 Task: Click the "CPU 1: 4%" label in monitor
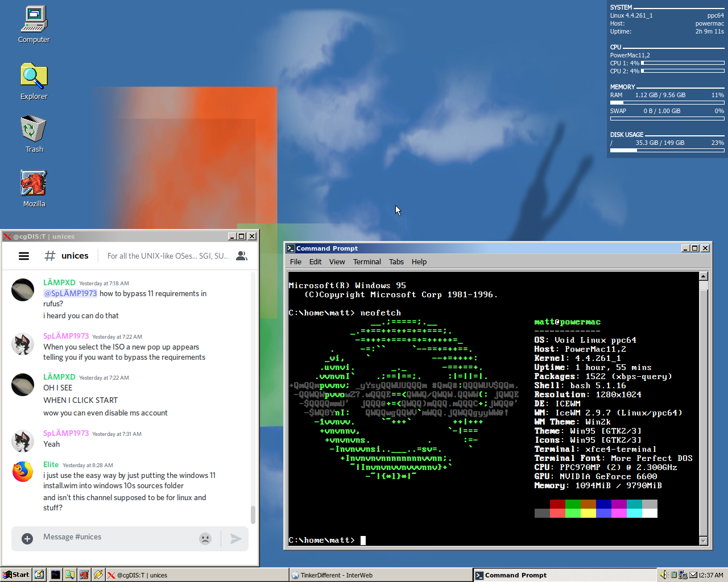[x=624, y=63]
